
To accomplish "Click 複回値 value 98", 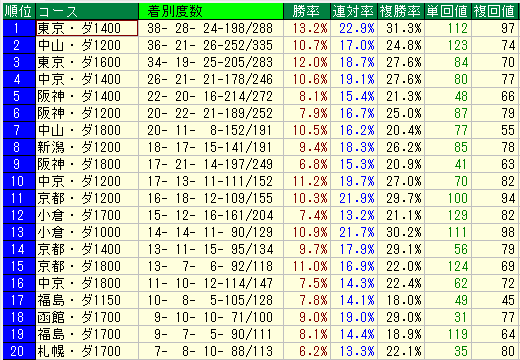I will pos(495,232).
